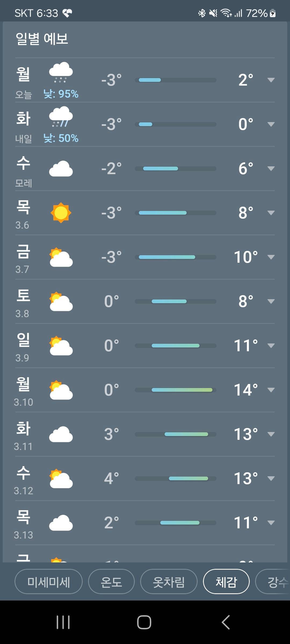The image size is (290, 644).
Task: Switch to the 옷차림 outfit tab
Action: [169, 581]
